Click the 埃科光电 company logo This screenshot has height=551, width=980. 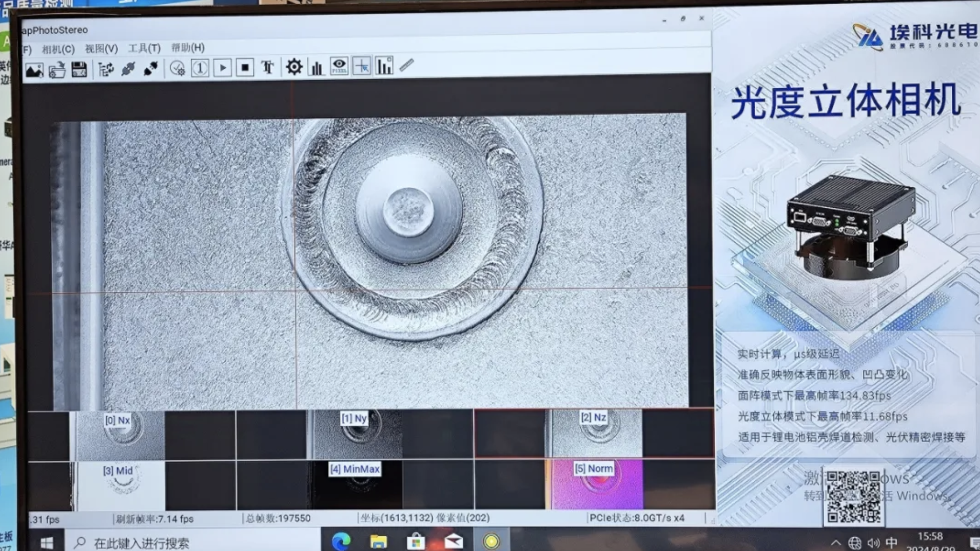point(915,36)
